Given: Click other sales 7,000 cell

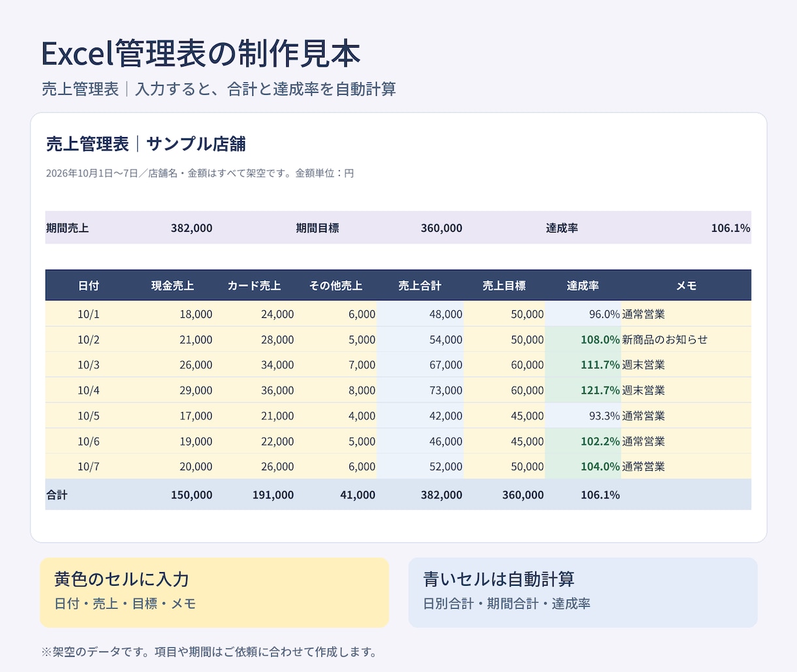Looking at the screenshot, I should click(x=336, y=365).
